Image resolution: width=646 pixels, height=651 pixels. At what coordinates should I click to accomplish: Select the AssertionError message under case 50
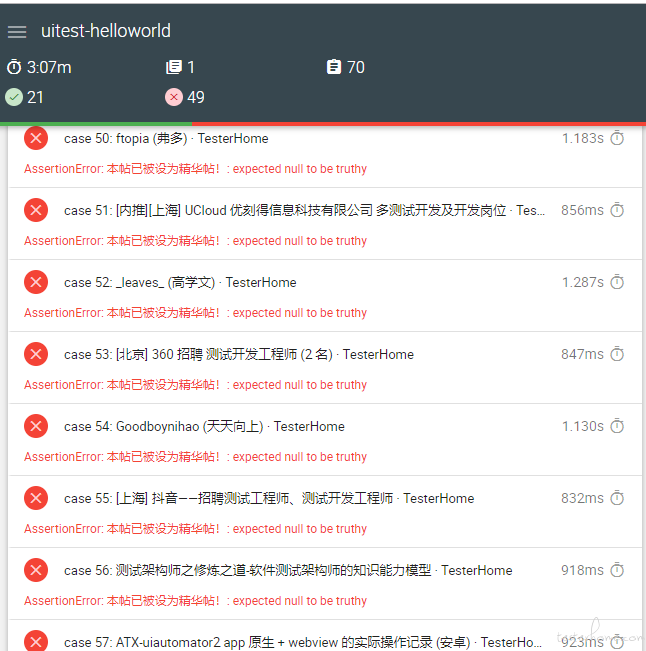click(196, 169)
